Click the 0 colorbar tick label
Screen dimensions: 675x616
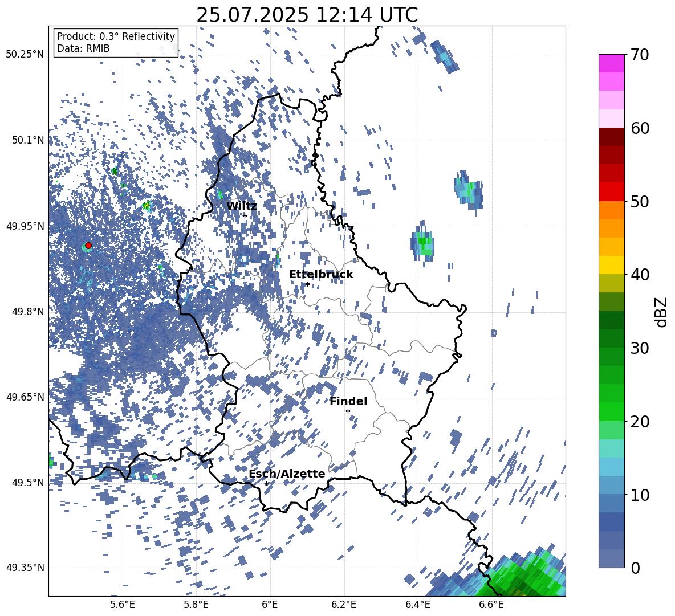pos(635,568)
